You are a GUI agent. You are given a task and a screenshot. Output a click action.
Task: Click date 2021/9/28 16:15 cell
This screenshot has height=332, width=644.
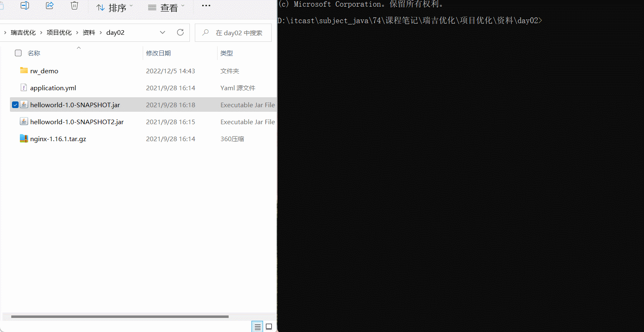click(x=170, y=122)
